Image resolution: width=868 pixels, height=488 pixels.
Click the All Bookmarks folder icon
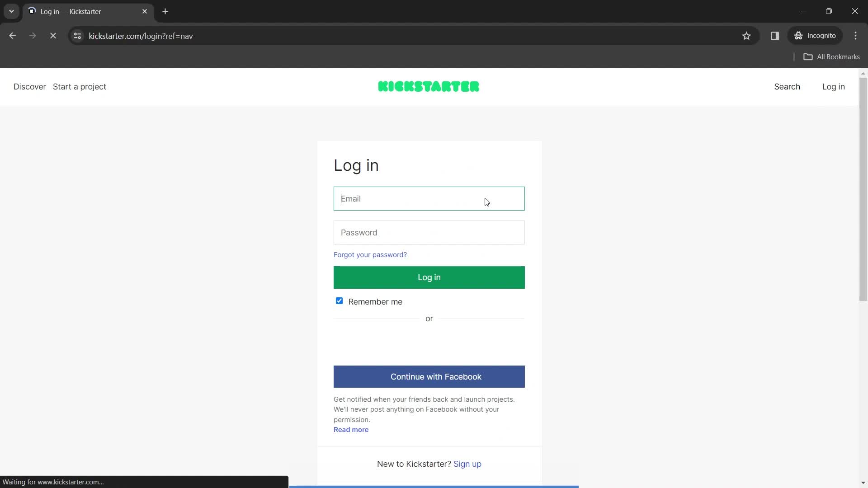coord(810,56)
